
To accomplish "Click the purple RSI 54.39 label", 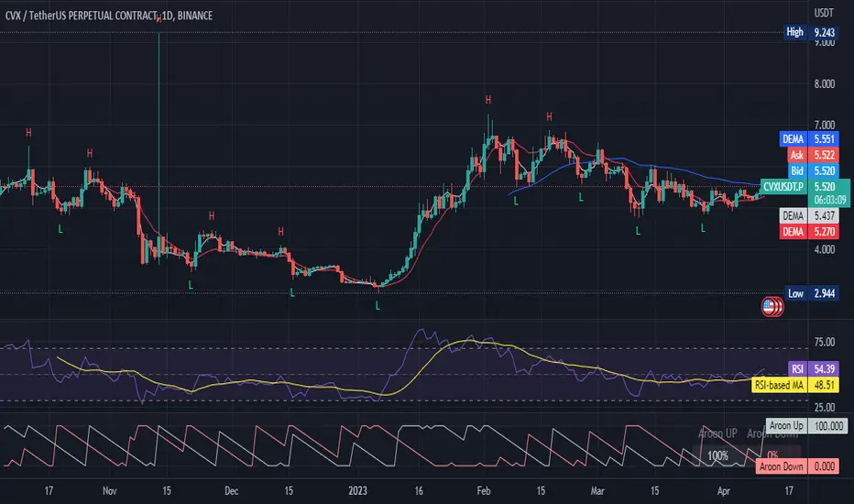I will (x=813, y=369).
